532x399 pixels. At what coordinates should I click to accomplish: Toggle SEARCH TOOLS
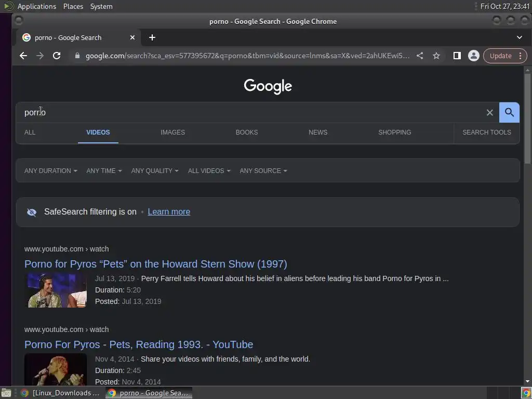coord(486,132)
